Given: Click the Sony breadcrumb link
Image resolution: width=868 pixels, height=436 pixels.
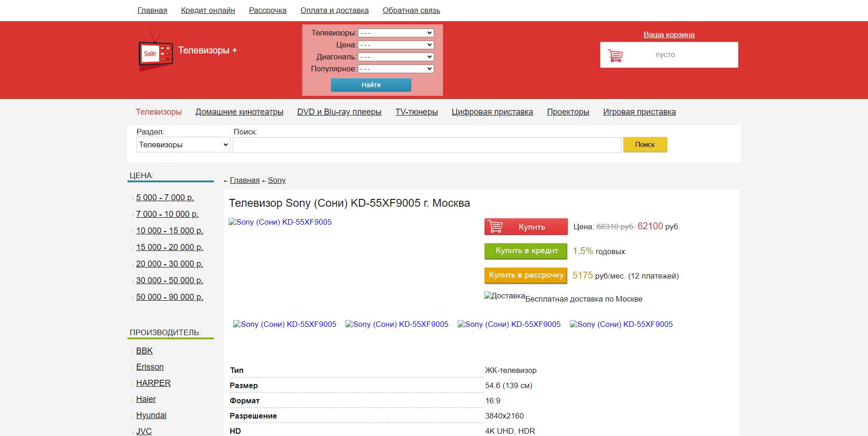Looking at the screenshot, I should 277,180.
